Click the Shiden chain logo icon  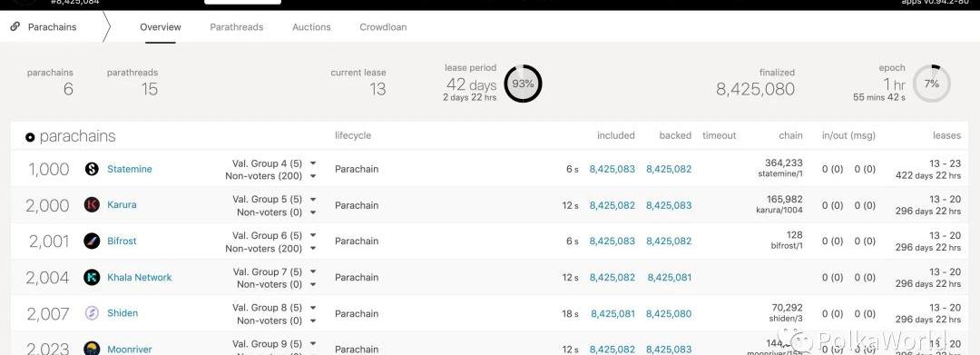pyautogui.click(x=92, y=313)
